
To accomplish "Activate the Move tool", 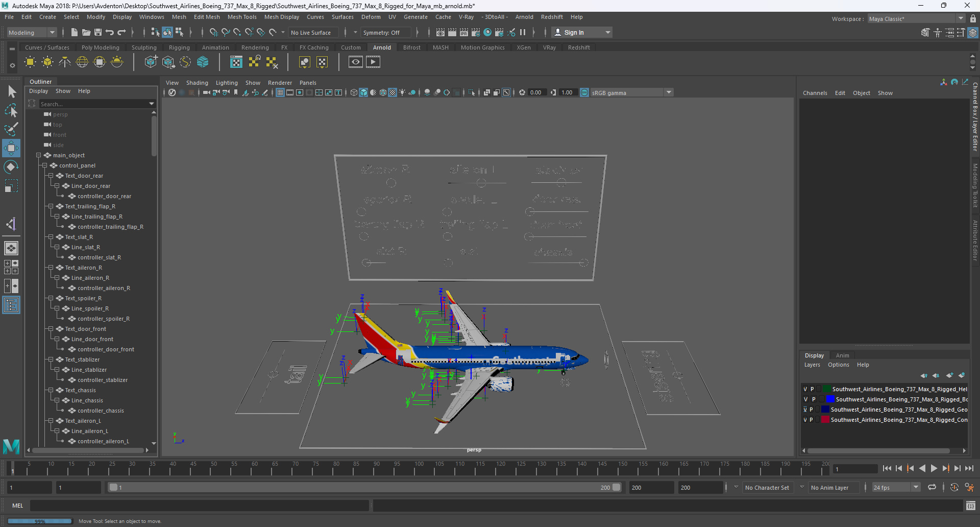I will tap(11, 148).
